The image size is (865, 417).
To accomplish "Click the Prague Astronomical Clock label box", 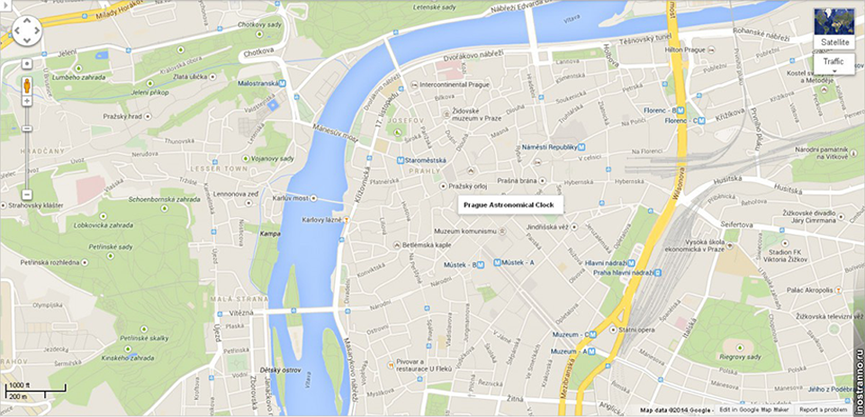I will (510, 205).
